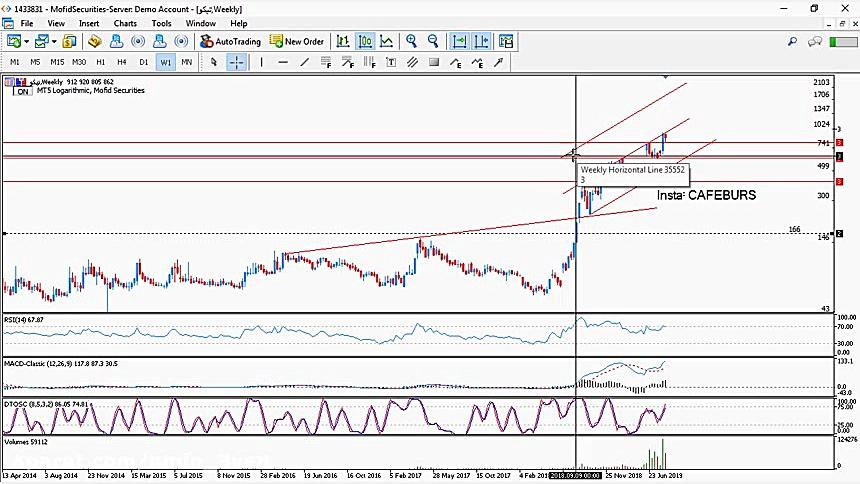860x484 pixels.
Task: Select the Vertical Line drawing tool
Action: tap(261, 62)
